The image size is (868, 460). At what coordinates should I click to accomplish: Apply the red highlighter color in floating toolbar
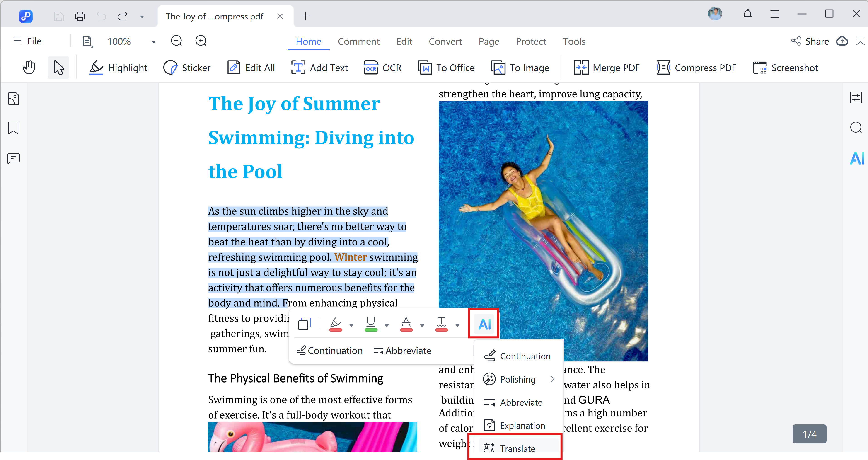click(x=335, y=324)
